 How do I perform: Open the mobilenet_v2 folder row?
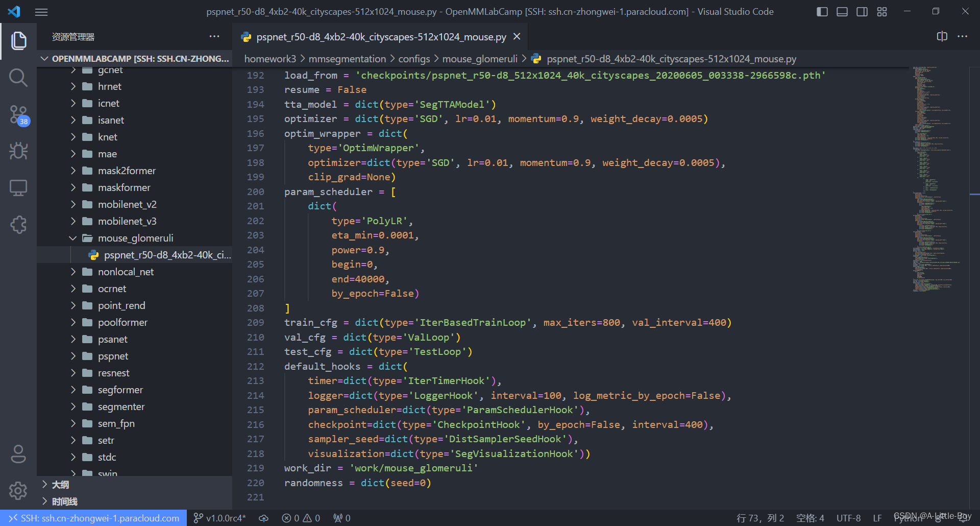click(x=135, y=204)
